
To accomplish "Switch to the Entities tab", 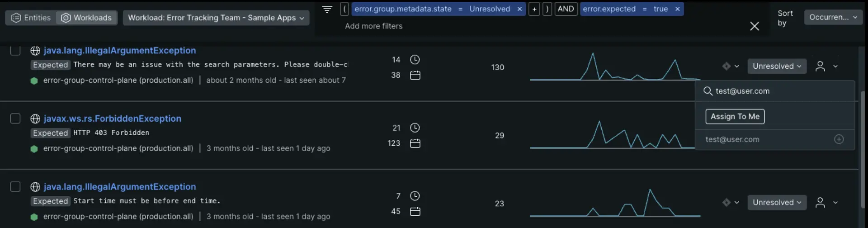I will (x=31, y=18).
